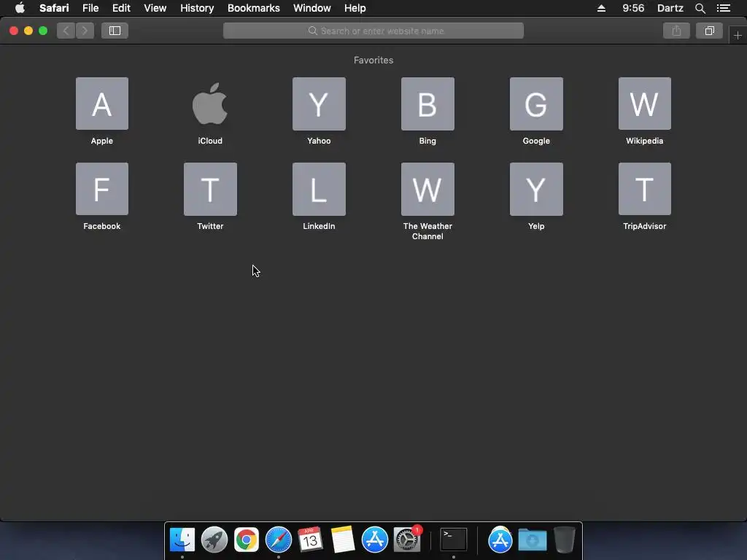Open the Facebook favorite tile
The image size is (747, 560).
(x=102, y=189)
